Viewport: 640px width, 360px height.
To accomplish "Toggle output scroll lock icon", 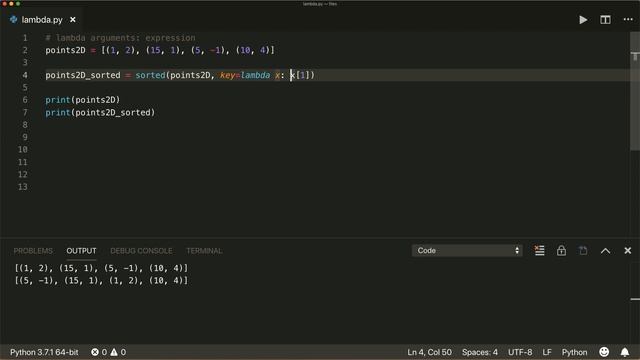I will click(561, 250).
